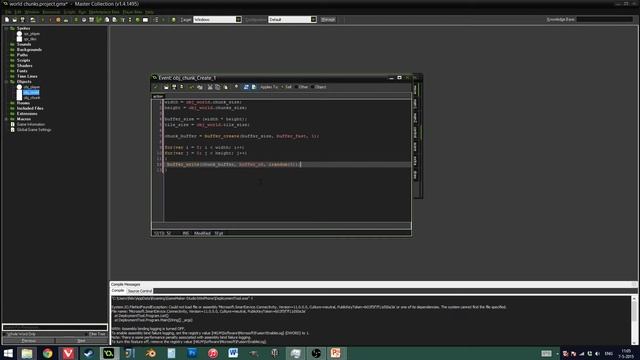This screenshot has width=640, height=360.
Task: Click the save icon in code editor toolbar
Action: pyautogui.click(x=174, y=87)
